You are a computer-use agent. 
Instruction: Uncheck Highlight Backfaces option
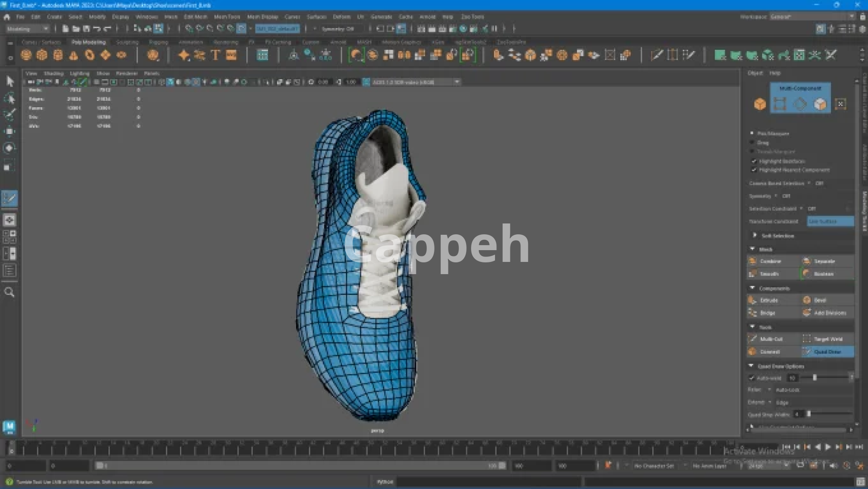[754, 161]
